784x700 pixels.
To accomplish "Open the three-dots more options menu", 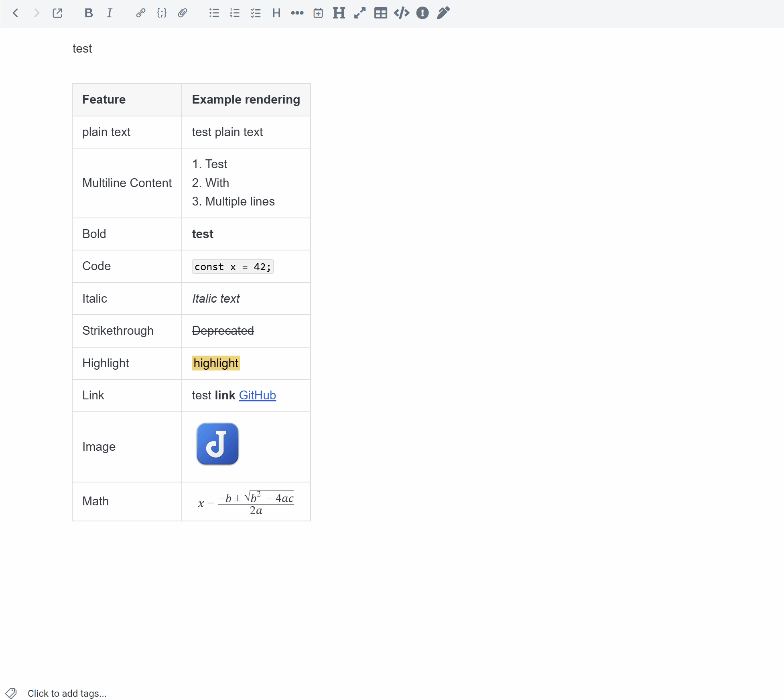I will (x=297, y=13).
